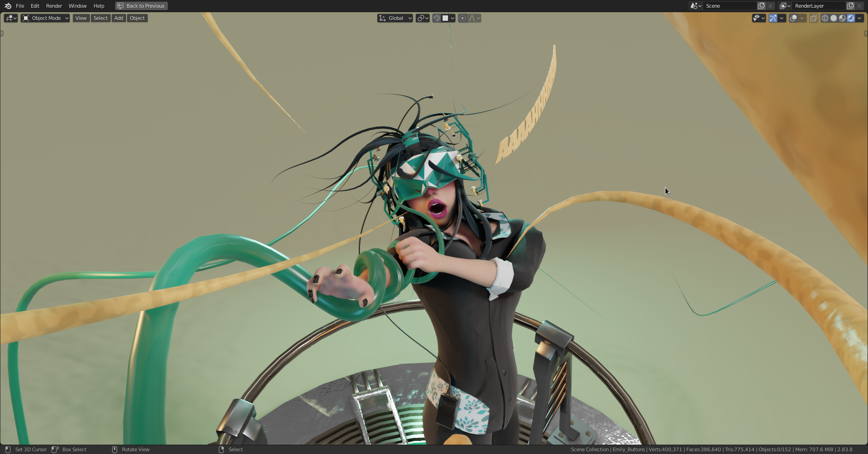Click the Select status bar hint

236,449
